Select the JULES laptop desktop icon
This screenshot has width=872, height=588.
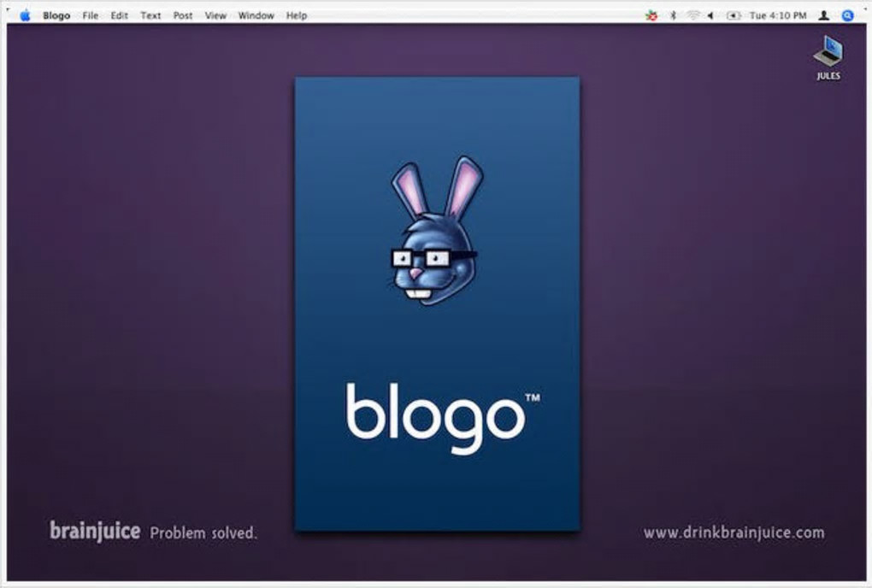point(828,58)
